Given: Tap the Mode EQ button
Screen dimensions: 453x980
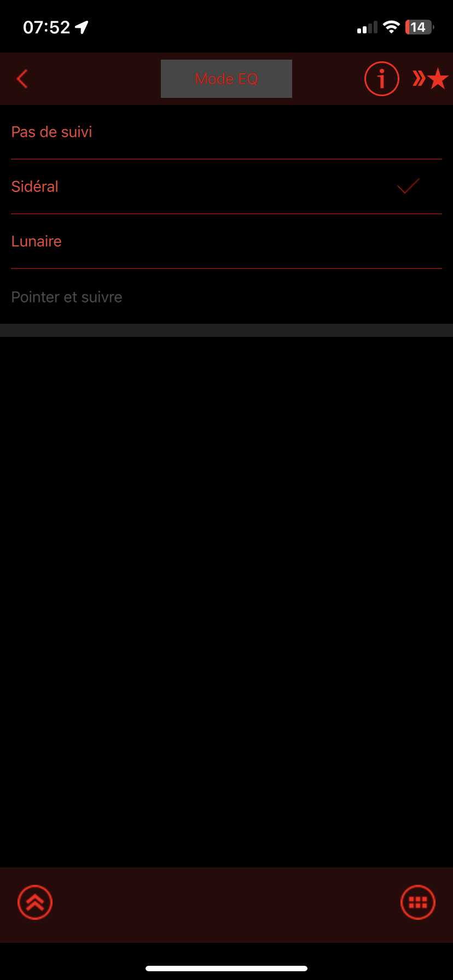Looking at the screenshot, I should 226,79.
